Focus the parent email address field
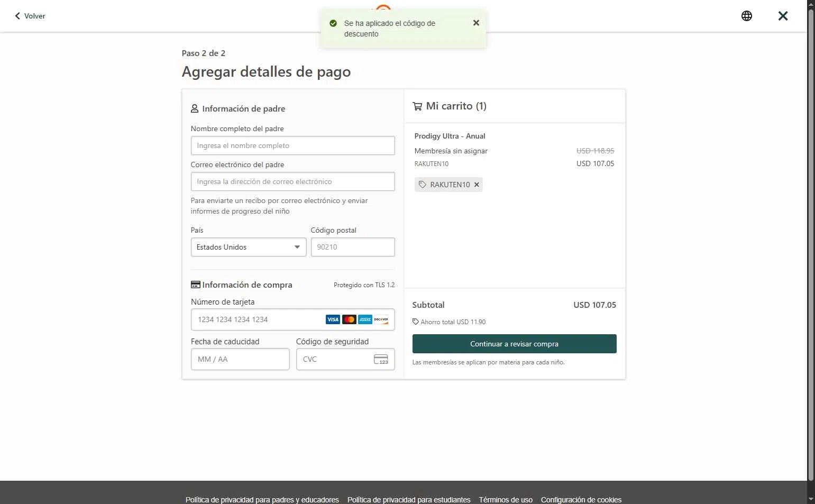 pyautogui.click(x=292, y=181)
